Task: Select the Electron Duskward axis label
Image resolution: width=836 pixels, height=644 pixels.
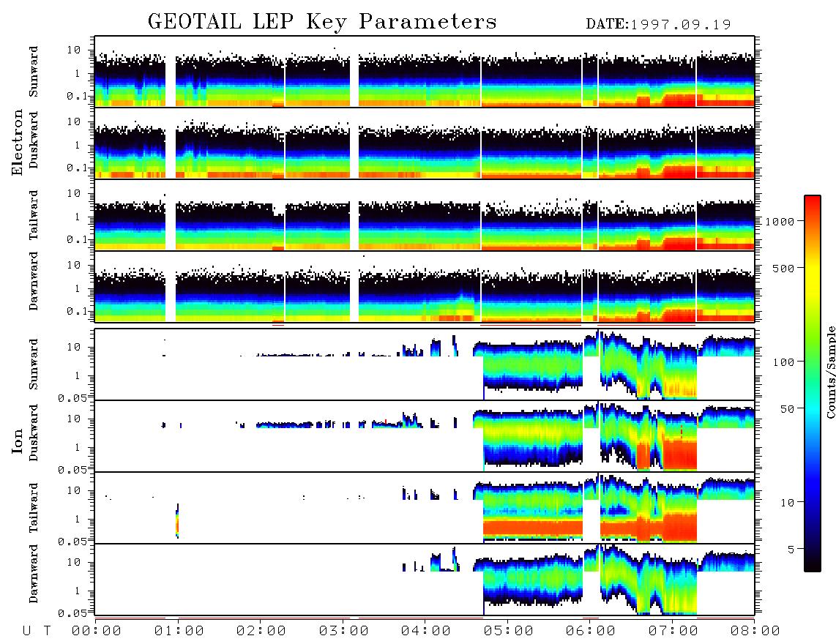Action: click(34, 140)
